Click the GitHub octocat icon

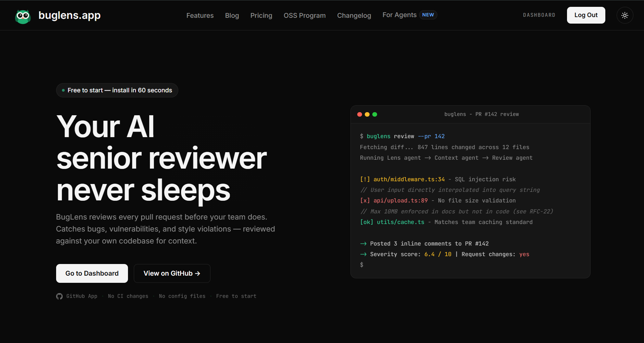click(60, 296)
